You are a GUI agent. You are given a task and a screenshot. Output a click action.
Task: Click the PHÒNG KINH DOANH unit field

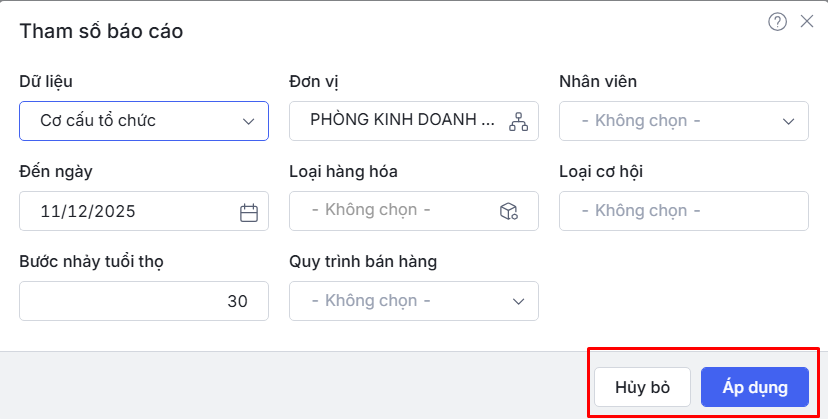point(400,121)
